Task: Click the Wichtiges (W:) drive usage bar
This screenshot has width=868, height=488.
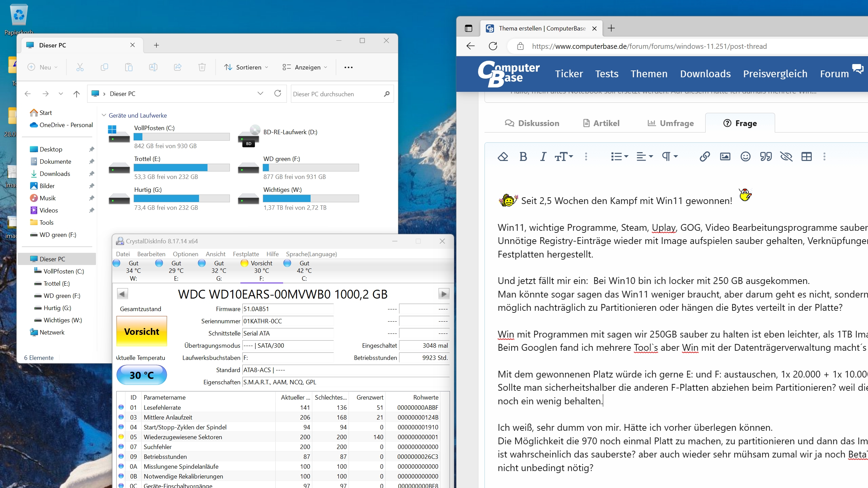Action: (311, 199)
